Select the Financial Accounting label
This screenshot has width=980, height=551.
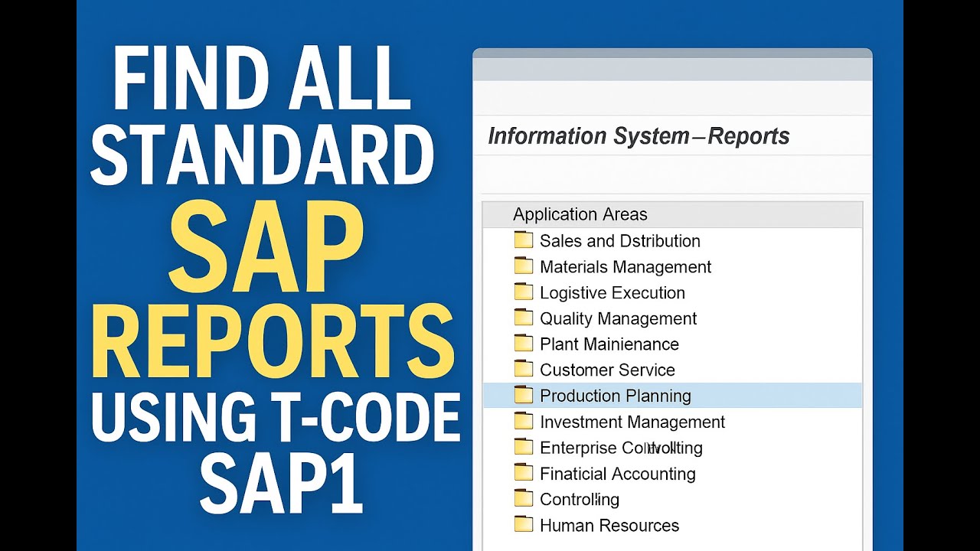(x=618, y=474)
